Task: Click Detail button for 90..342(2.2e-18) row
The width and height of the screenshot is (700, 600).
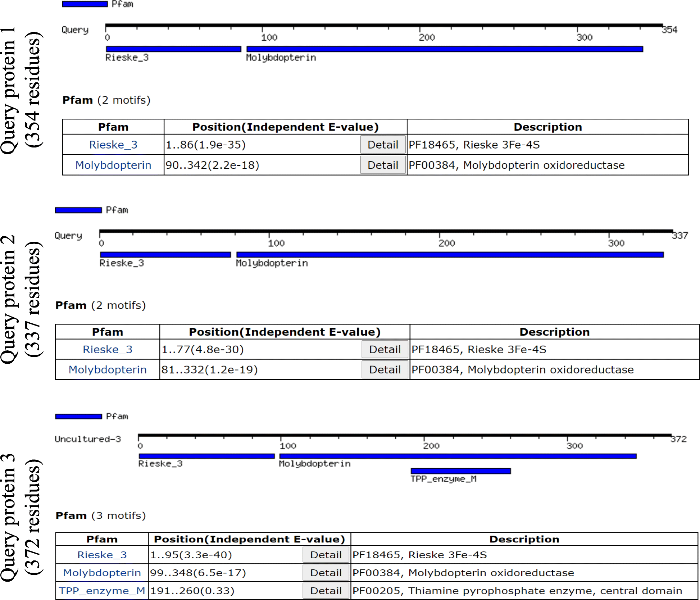Action: coord(383,165)
